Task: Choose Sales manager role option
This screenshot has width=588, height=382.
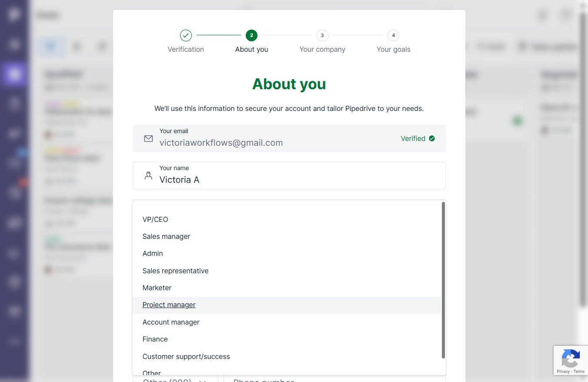Action: 287,236
